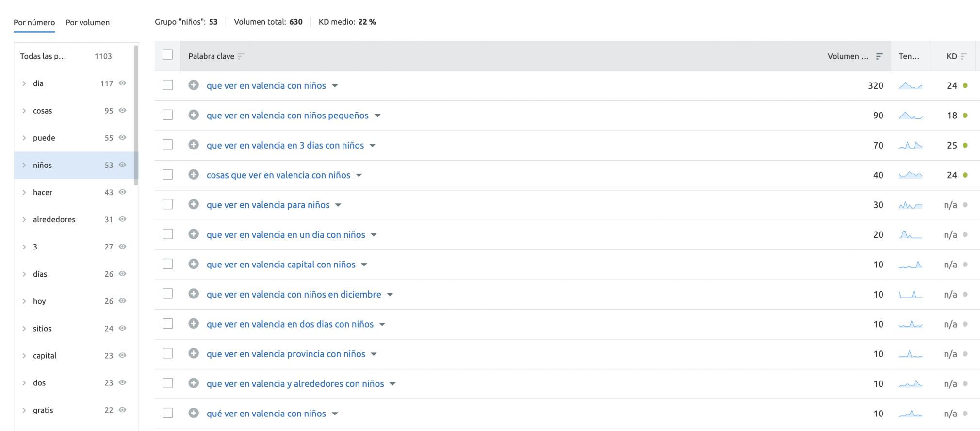Expand the 'hacer' keyword group
This screenshot has width=980, height=431.
tap(24, 192)
